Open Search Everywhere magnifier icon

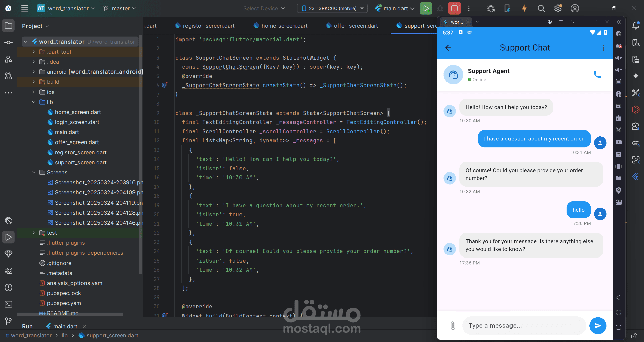541,8
